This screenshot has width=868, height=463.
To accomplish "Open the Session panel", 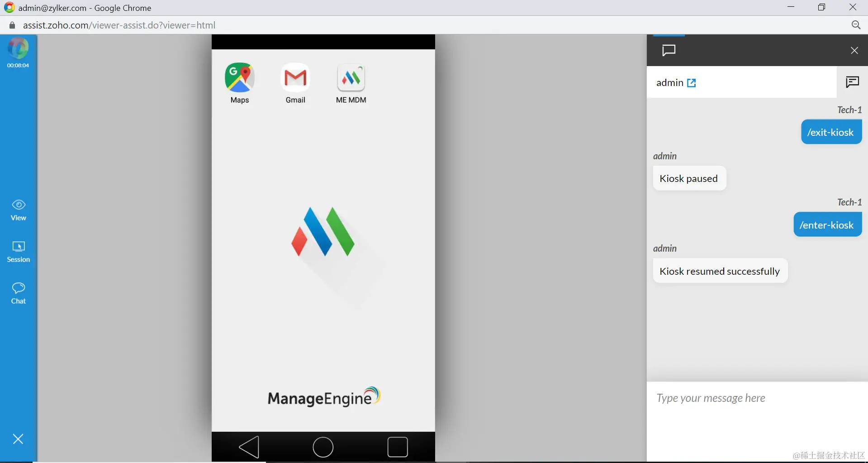I will click(18, 251).
